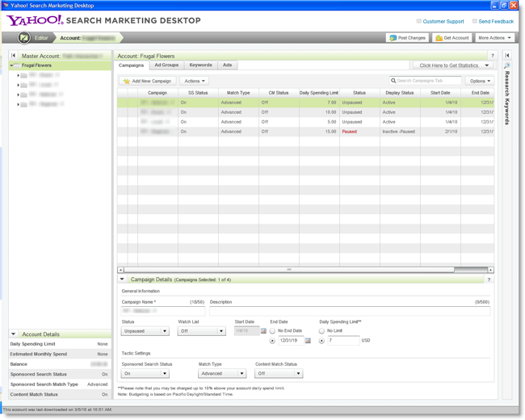The height and width of the screenshot is (420, 525).
Task: Sort by the Display Status column header
Action: (400, 93)
